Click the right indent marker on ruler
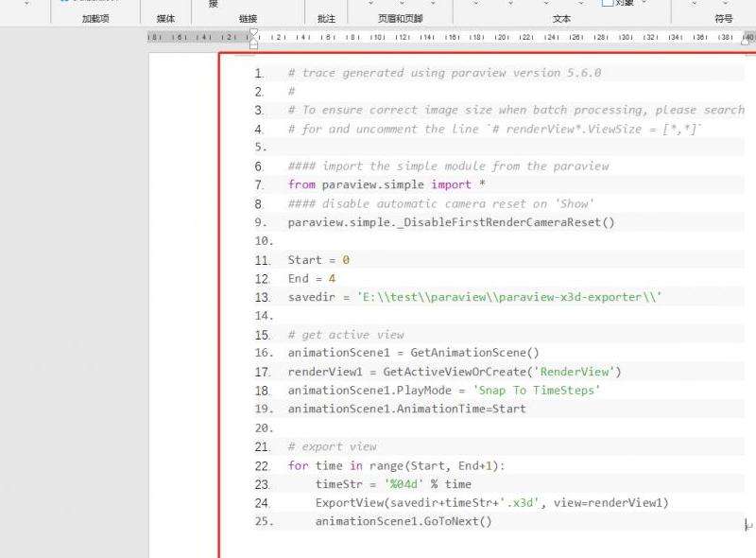The height and width of the screenshot is (558, 756). 748,38
